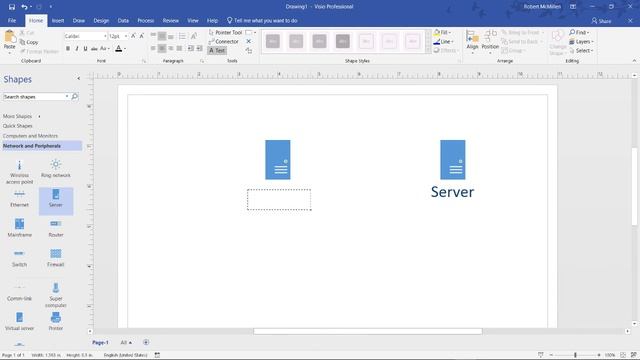Pick the Wireless access point stencil shape
The height and width of the screenshot is (360, 640).
tap(19, 171)
